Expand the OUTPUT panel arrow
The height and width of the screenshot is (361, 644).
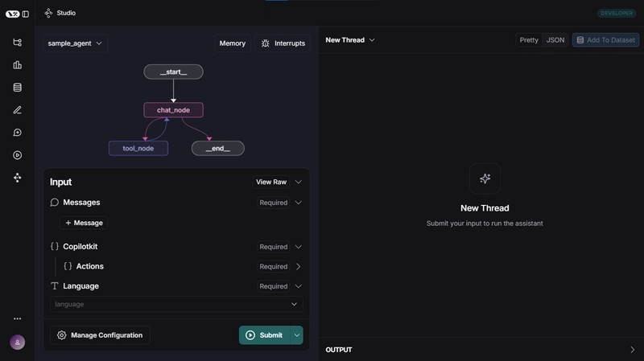pyautogui.click(x=632, y=350)
